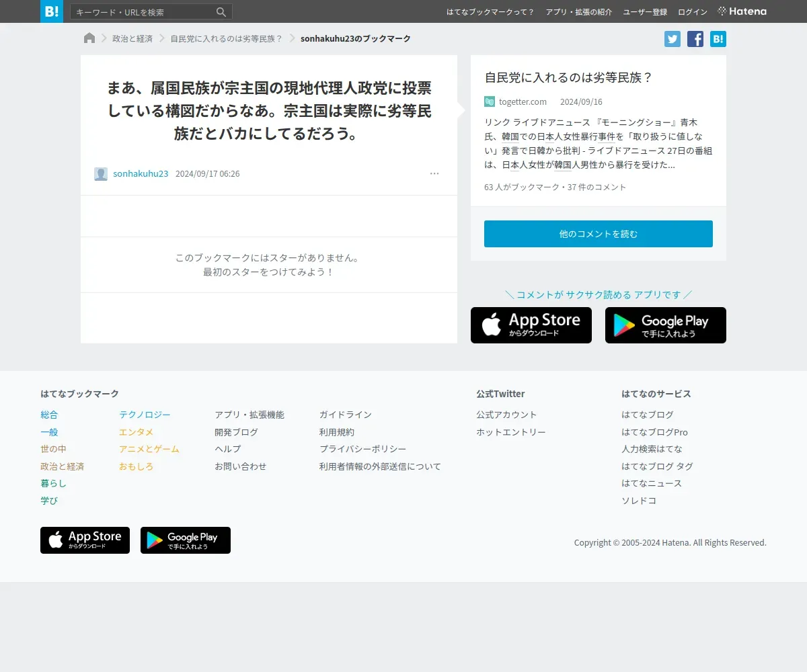This screenshot has height=672, width=807.
Task: Click the blue B! bookmark share icon
Action: [718, 39]
